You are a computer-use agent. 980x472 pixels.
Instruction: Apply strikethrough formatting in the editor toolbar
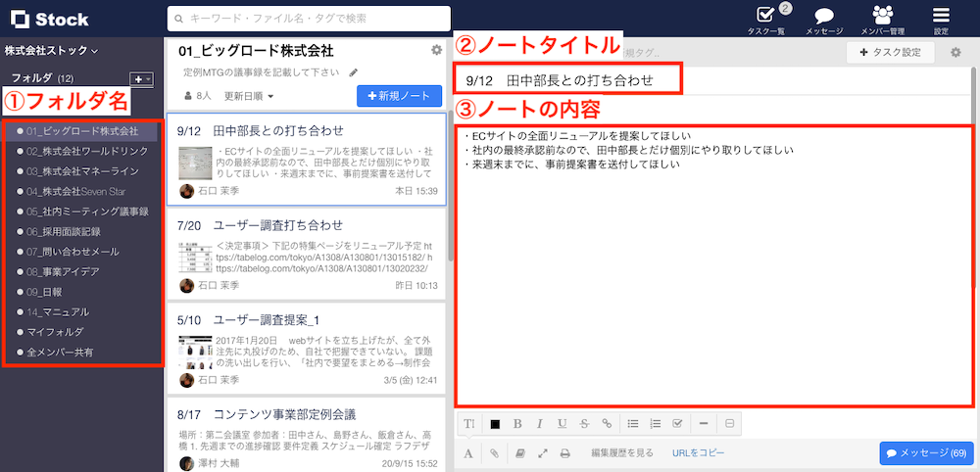pyautogui.click(x=584, y=424)
